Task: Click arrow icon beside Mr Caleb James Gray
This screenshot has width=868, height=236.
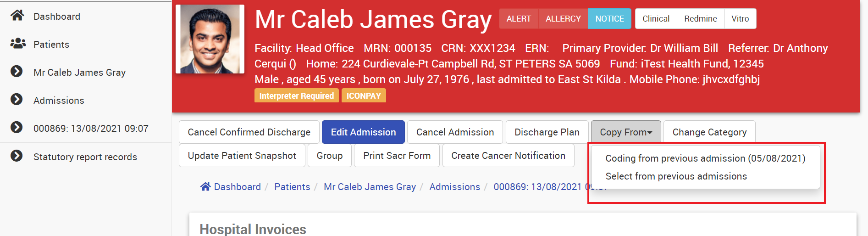Action: pyautogui.click(x=17, y=72)
